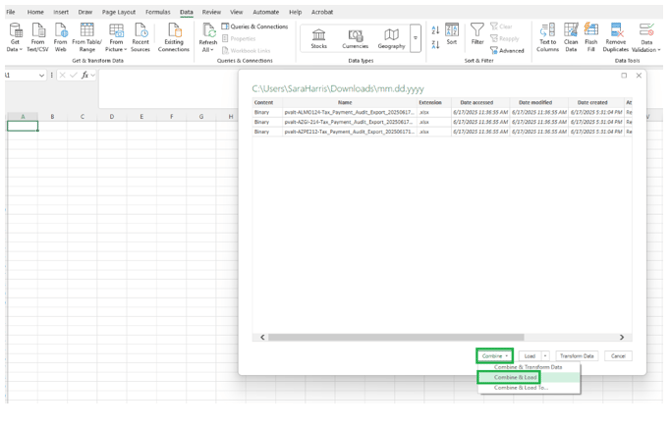Click the Clean Data icon
The height and width of the screenshot is (430, 670).
571,30
